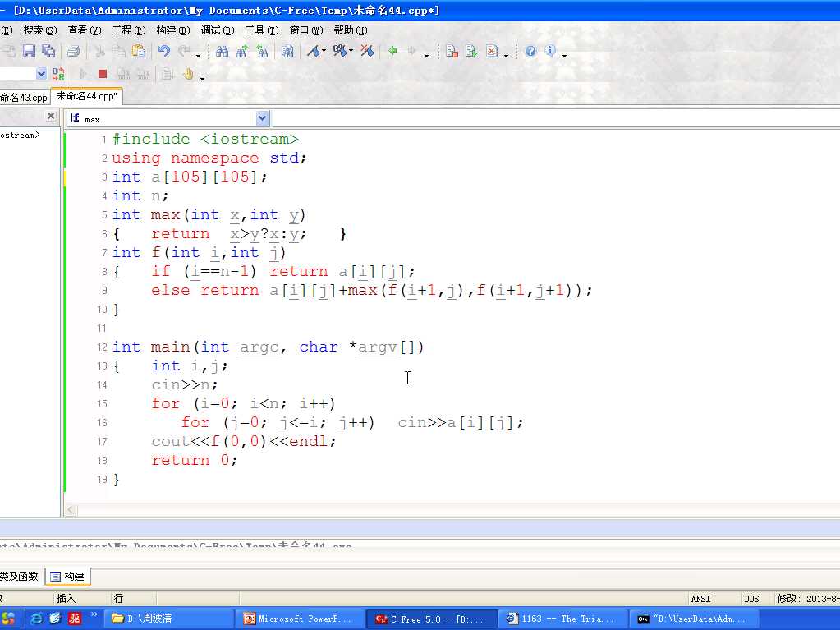
Task: Switch to the 类及函数 bottom tab
Action: point(21,577)
